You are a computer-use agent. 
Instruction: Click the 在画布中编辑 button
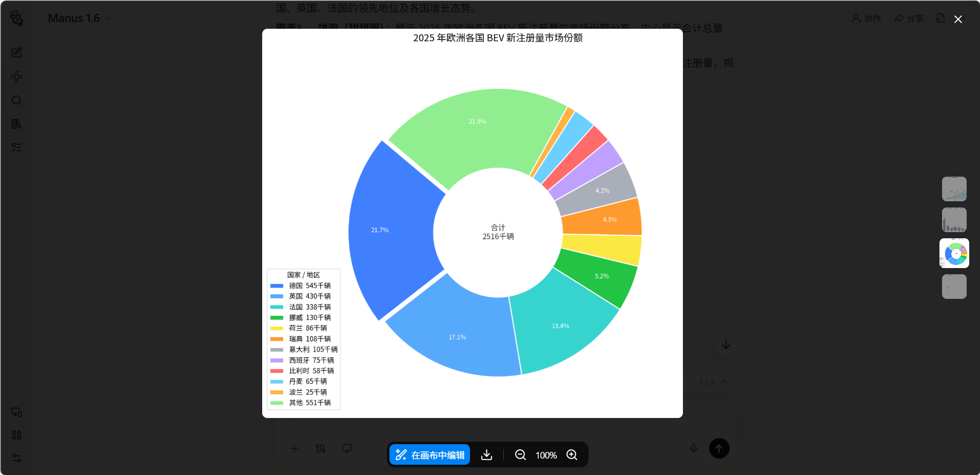click(x=430, y=455)
